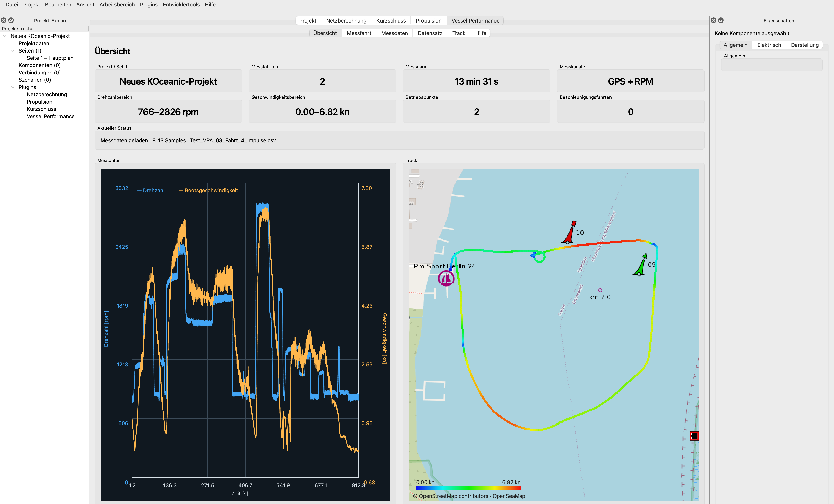Click the speed color scale bar
The height and width of the screenshot is (504, 834).
pos(469,488)
